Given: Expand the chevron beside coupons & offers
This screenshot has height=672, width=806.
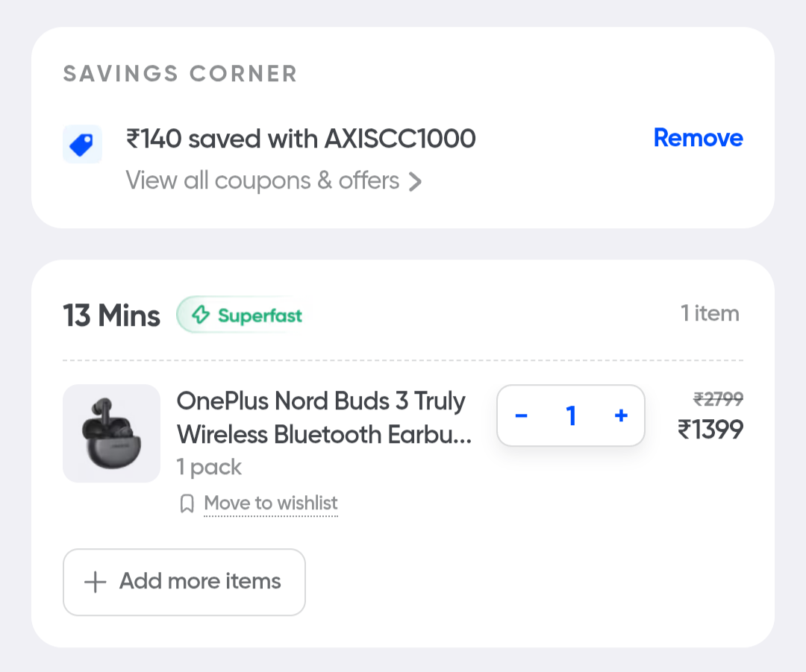Looking at the screenshot, I should tap(416, 181).
